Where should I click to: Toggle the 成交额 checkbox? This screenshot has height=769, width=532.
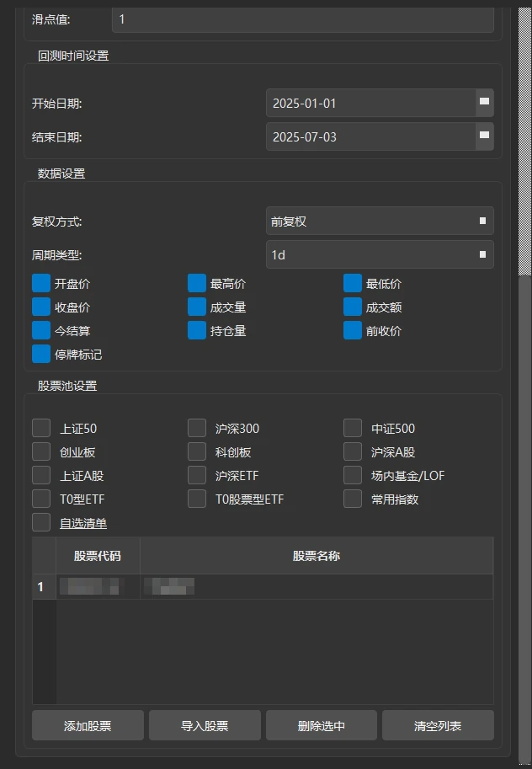point(353,307)
